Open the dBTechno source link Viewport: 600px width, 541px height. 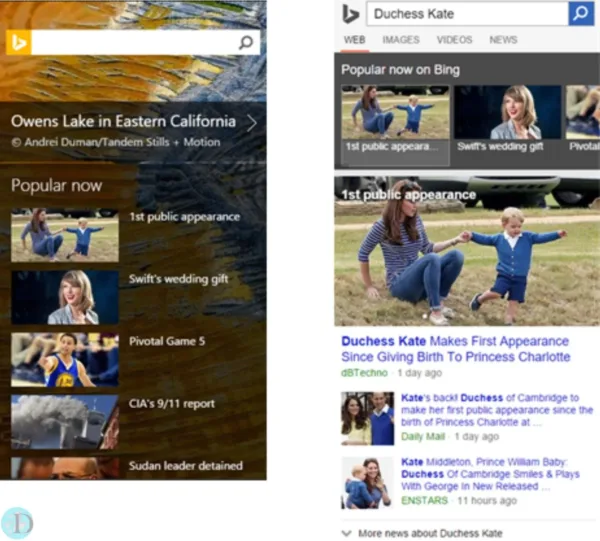[364, 373]
